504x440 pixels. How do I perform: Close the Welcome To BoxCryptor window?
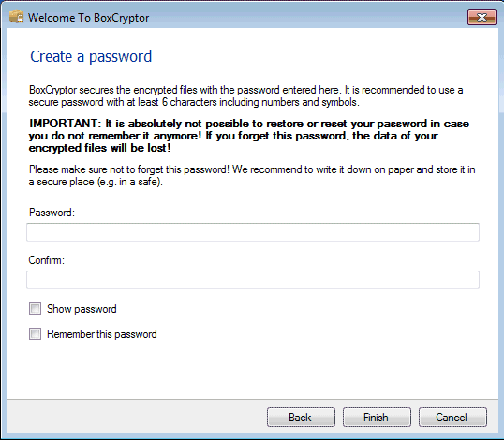pos(482,17)
